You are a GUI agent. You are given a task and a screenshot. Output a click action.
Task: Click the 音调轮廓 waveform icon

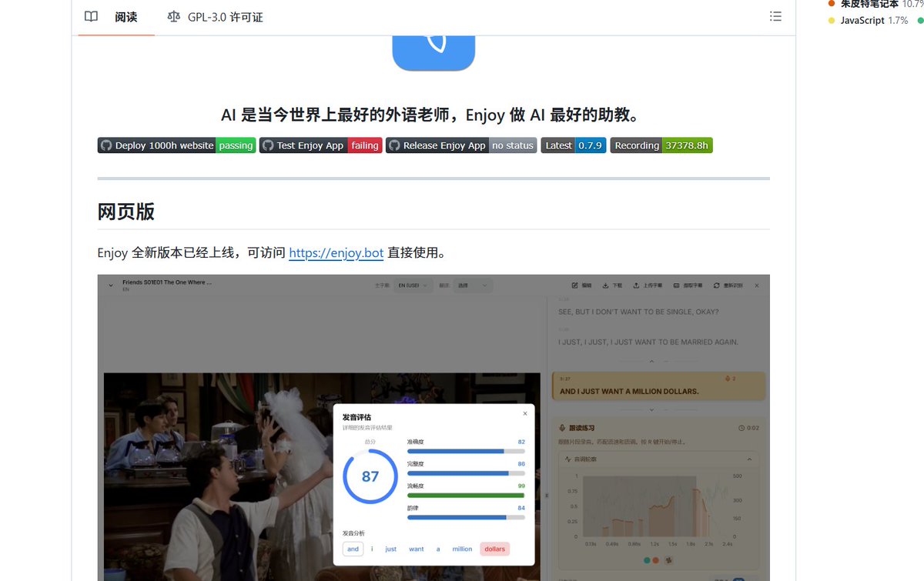pyautogui.click(x=568, y=459)
